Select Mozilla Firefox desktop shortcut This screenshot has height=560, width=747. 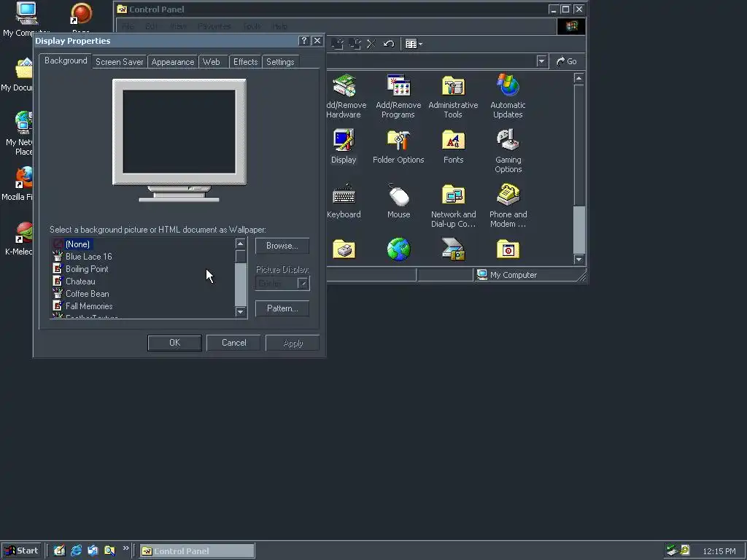(18, 184)
